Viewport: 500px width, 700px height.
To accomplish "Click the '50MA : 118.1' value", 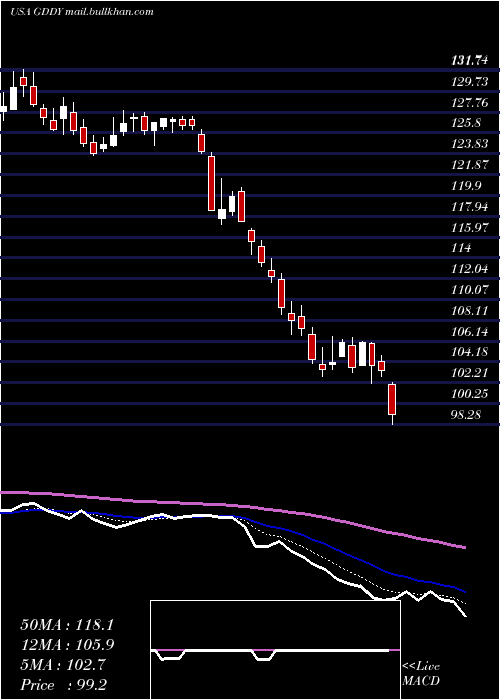I will point(67,625).
